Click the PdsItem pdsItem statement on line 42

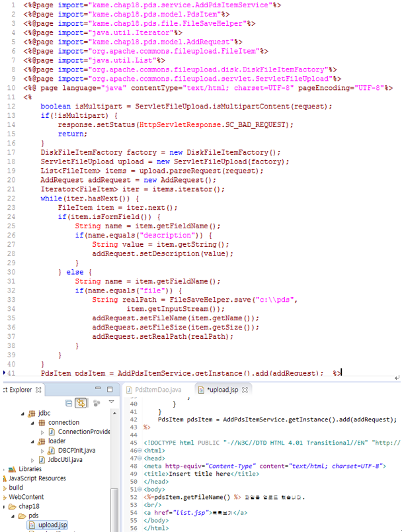point(277,420)
